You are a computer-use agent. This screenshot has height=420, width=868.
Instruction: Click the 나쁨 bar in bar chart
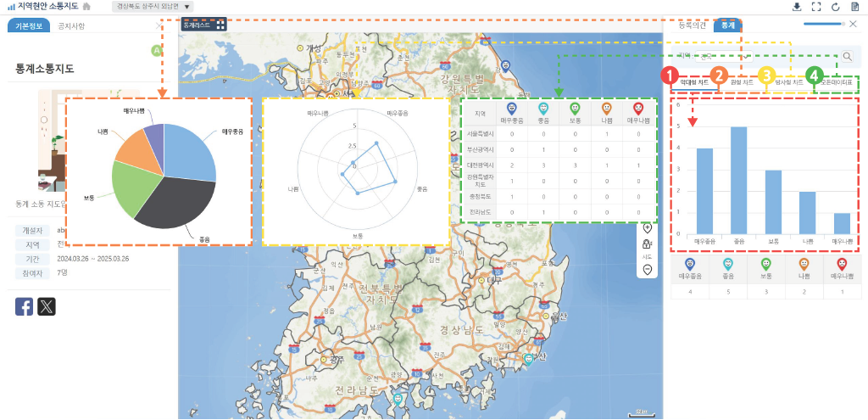pyautogui.click(x=807, y=213)
